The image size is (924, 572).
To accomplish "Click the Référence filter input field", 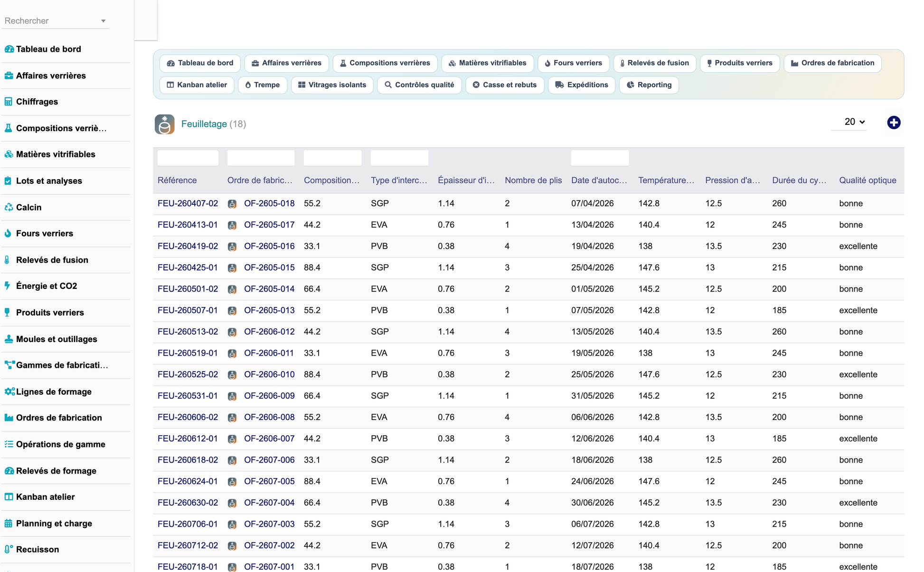I will pyautogui.click(x=188, y=158).
